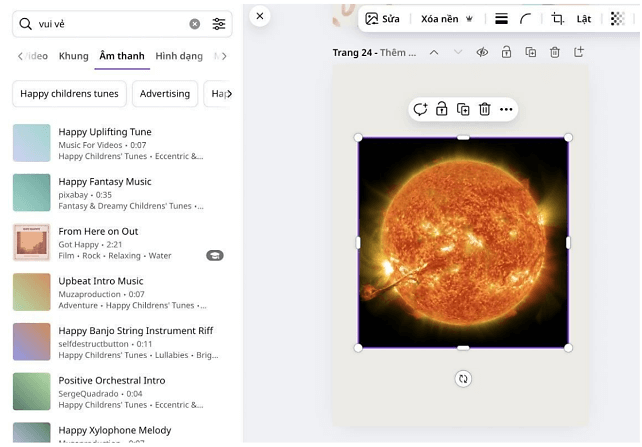Click the crop tool icon

[x=557, y=19]
